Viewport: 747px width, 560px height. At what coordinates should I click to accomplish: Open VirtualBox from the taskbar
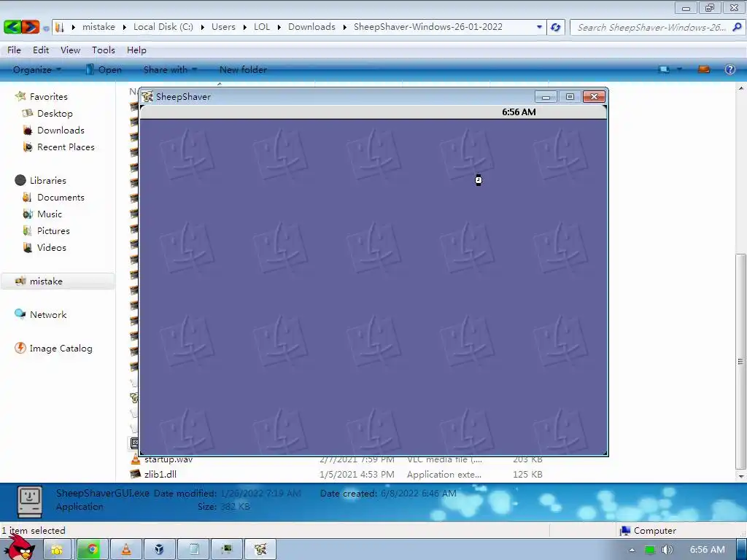coord(160,550)
